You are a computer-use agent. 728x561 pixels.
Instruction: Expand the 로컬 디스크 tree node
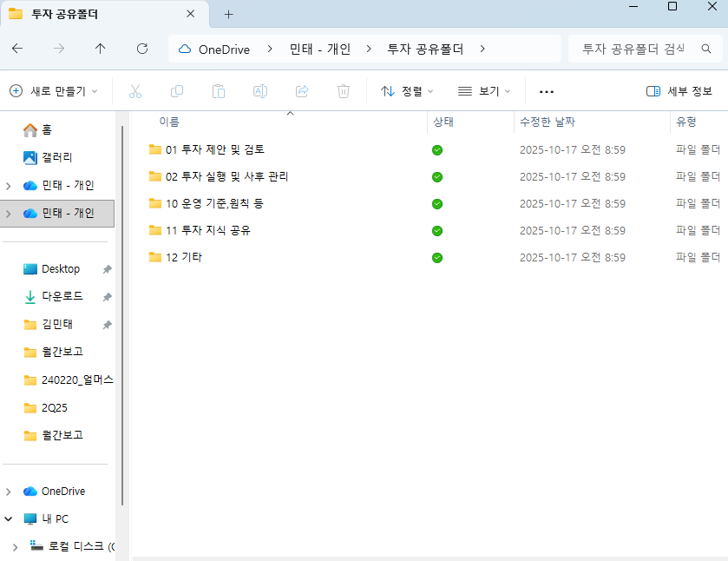tap(16, 547)
